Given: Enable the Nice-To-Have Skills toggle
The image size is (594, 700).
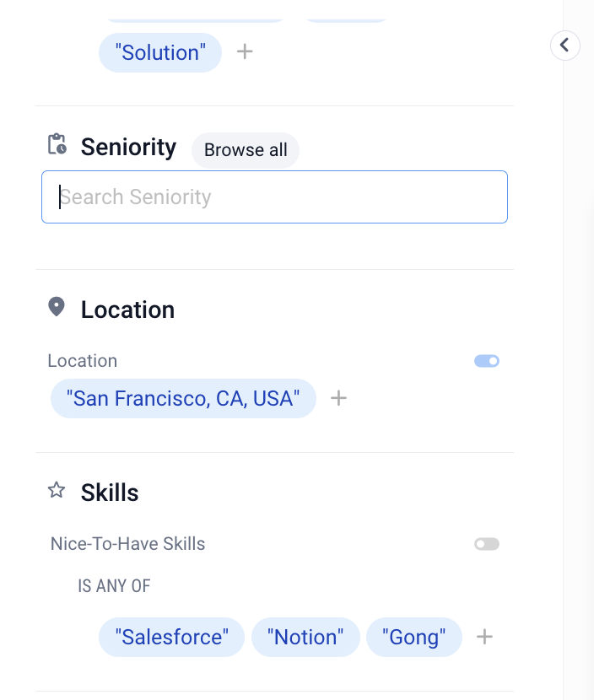Looking at the screenshot, I should 487,544.
